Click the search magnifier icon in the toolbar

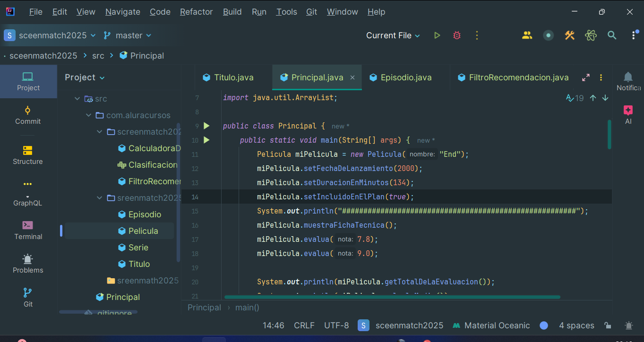pyautogui.click(x=612, y=35)
